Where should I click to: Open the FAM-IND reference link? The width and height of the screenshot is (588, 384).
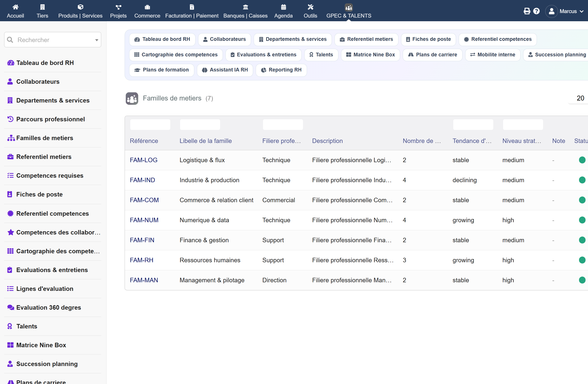(x=142, y=180)
